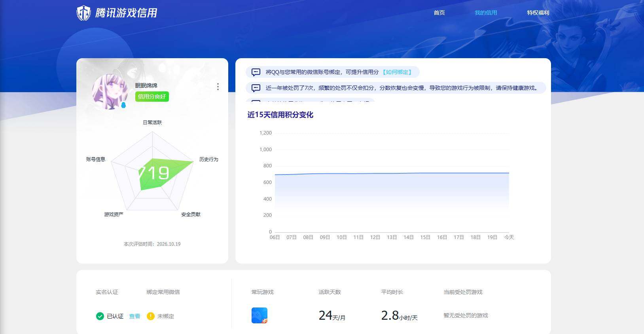
Task: Open the 如何绑定 link
Action: pyautogui.click(x=397, y=72)
